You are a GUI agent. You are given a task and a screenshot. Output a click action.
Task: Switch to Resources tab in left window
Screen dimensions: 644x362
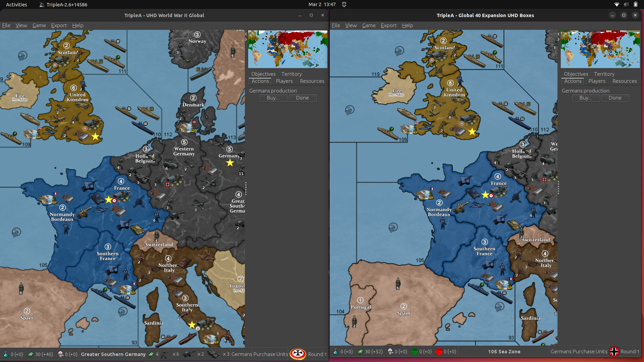point(312,81)
